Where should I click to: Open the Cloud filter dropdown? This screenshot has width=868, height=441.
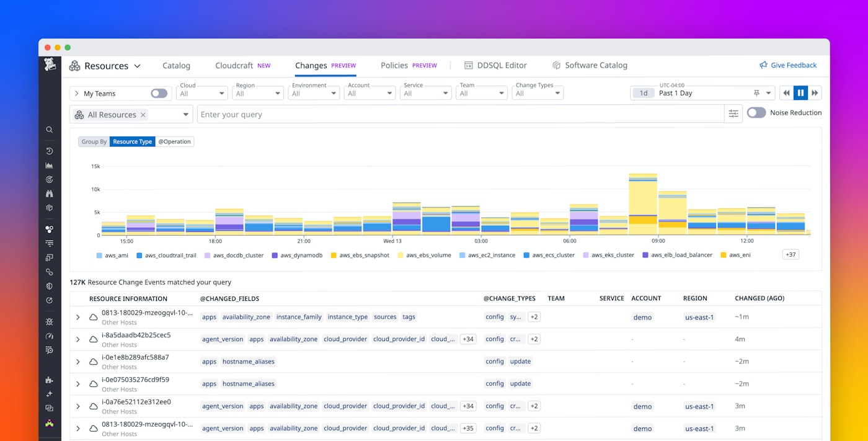(x=201, y=92)
